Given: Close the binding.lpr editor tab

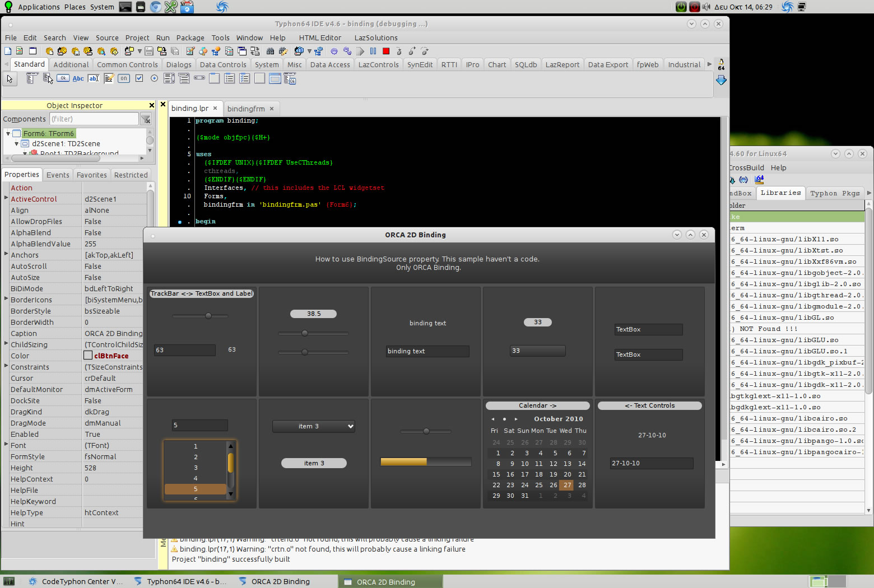Looking at the screenshot, I should pyautogui.click(x=215, y=108).
